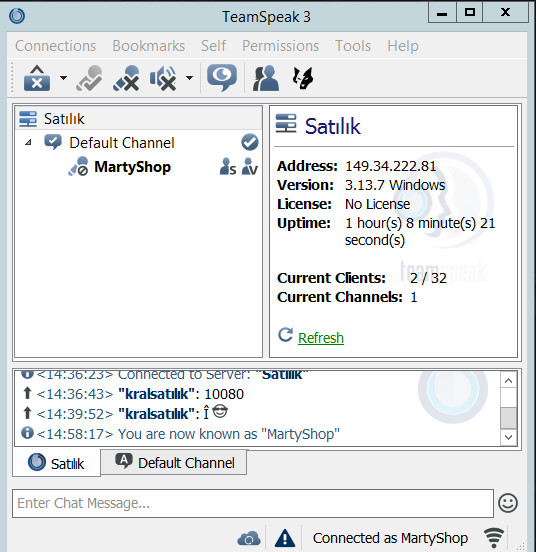The image size is (536, 552).
Task: Switch to the Satılık server chat tab
Action: point(57,463)
